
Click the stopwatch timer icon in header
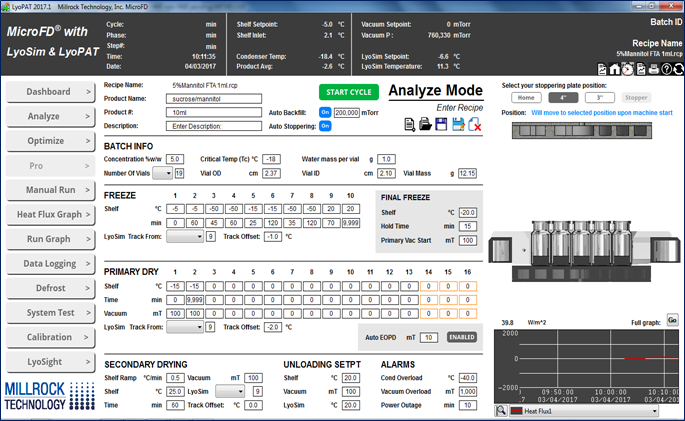[x=628, y=69]
